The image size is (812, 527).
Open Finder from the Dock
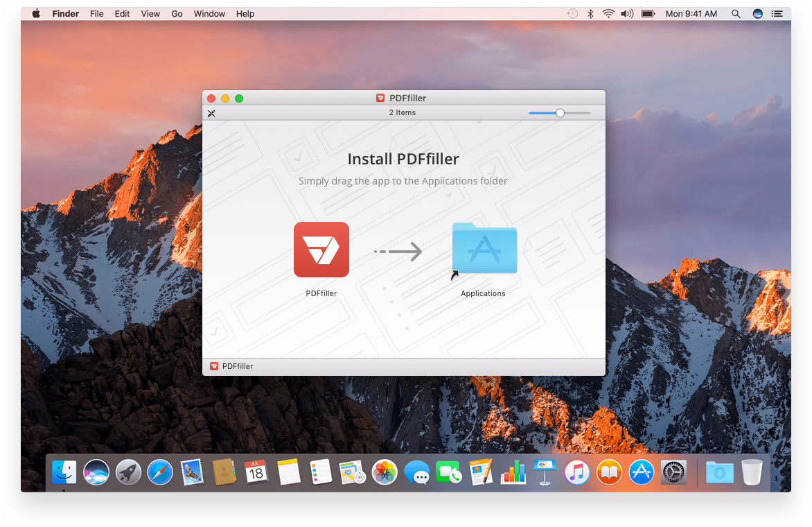pyautogui.click(x=64, y=472)
